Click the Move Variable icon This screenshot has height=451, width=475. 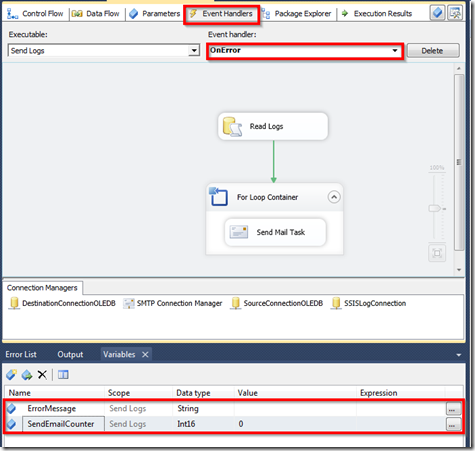pyautogui.click(x=27, y=375)
